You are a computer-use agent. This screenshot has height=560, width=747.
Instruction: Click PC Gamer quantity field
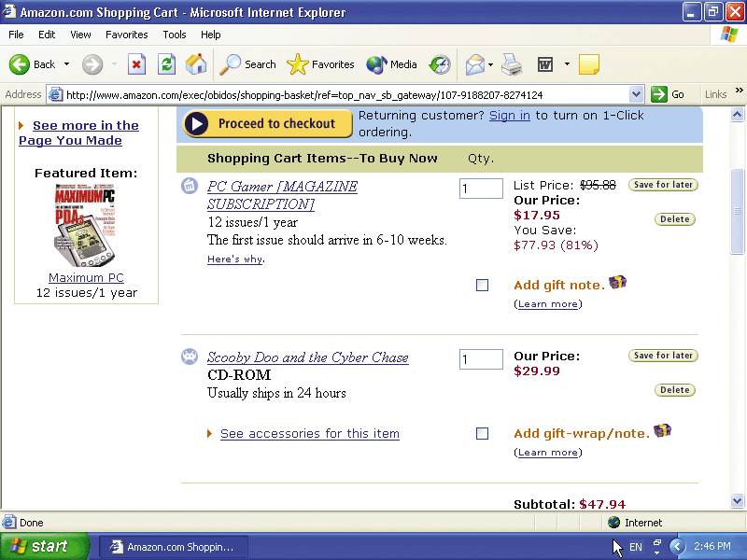tap(481, 189)
